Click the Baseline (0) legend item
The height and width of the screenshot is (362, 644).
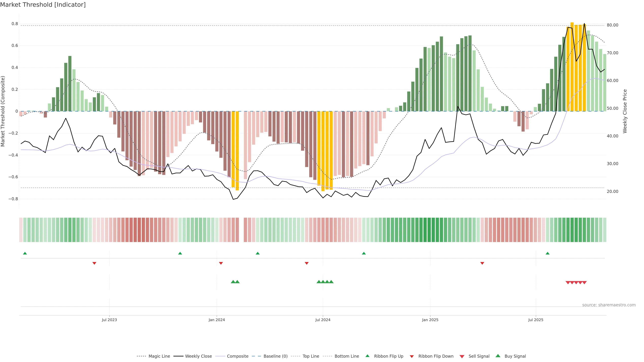275,356
